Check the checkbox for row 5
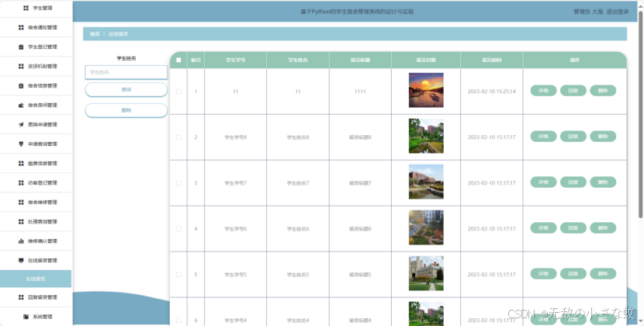 click(x=178, y=274)
